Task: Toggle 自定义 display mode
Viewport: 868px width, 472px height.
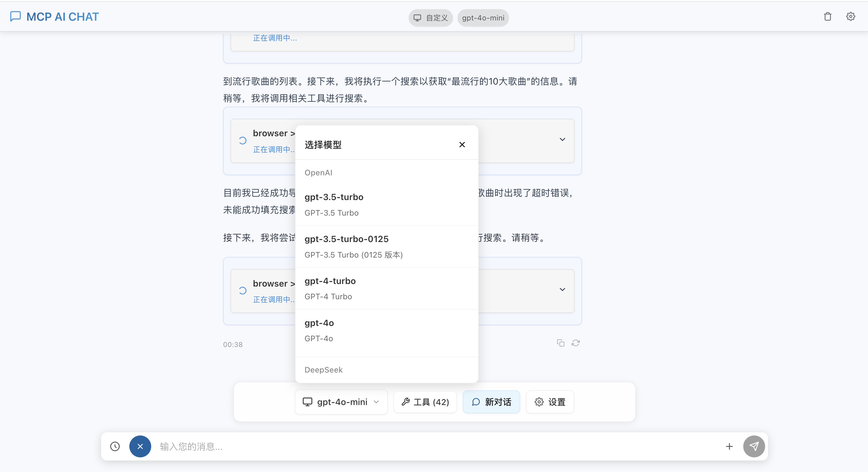Action: [x=430, y=18]
